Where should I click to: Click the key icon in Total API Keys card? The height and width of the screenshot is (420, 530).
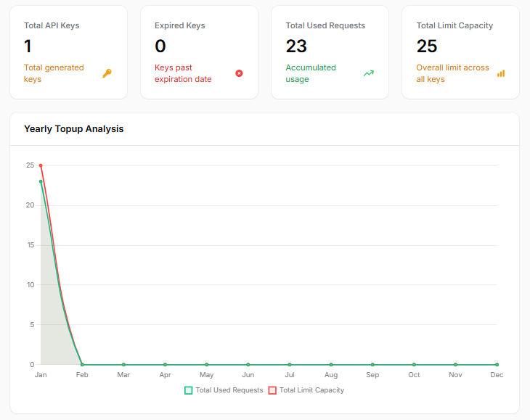107,73
